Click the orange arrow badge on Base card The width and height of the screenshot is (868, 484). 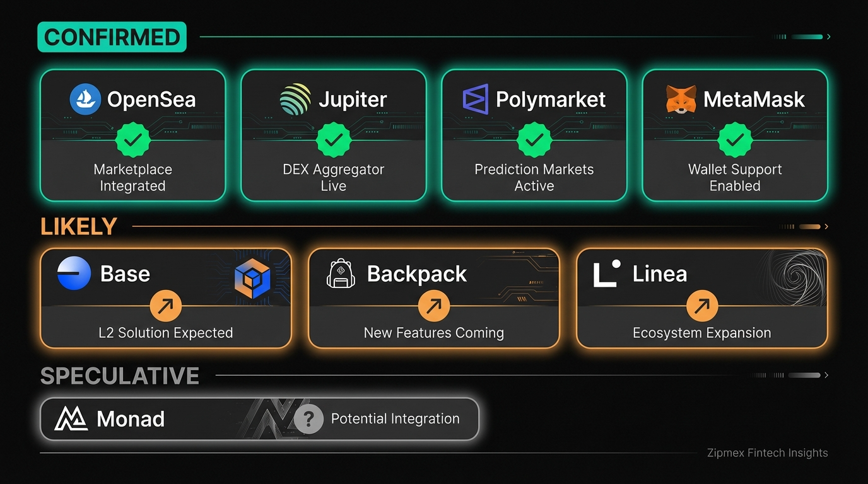pyautogui.click(x=166, y=306)
